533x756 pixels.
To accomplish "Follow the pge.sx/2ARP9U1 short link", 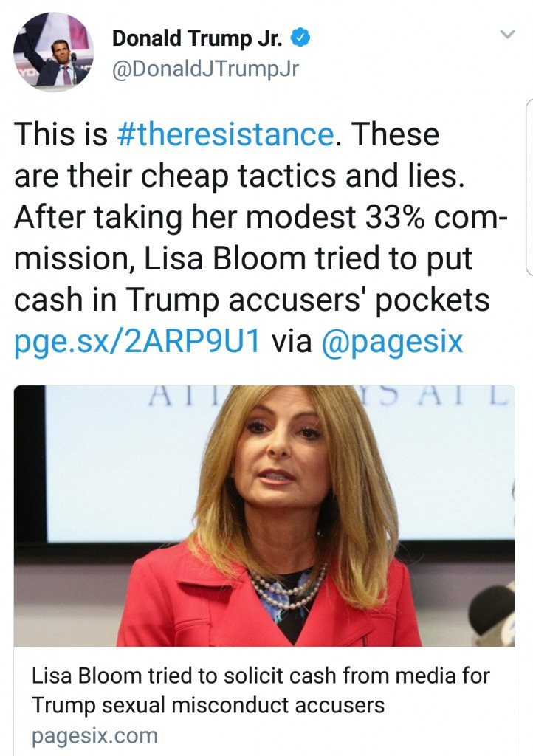I will pos(137,342).
